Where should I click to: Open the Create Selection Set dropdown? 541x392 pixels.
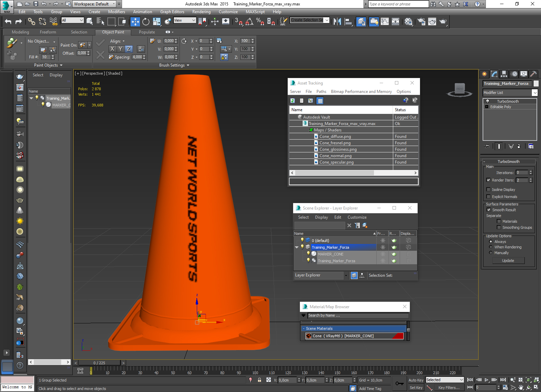(x=327, y=20)
